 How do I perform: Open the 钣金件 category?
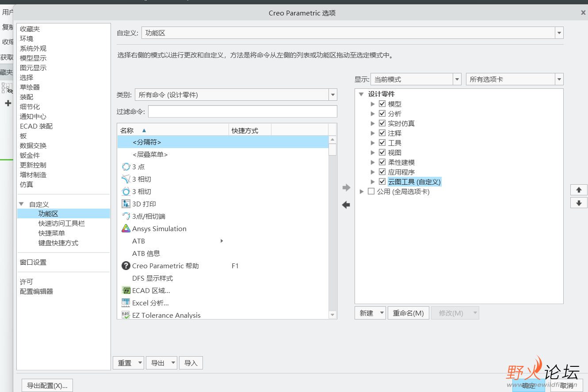pyautogui.click(x=30, y=155)
